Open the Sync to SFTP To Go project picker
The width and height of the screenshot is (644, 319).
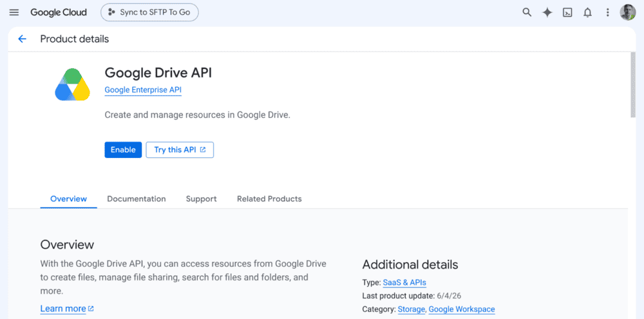[x=149, y=12]
